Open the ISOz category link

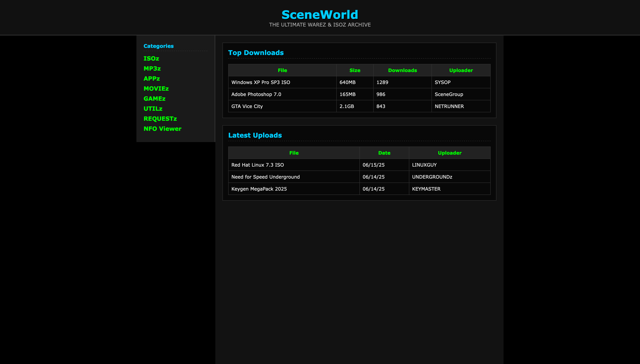(x=151, y=59)
